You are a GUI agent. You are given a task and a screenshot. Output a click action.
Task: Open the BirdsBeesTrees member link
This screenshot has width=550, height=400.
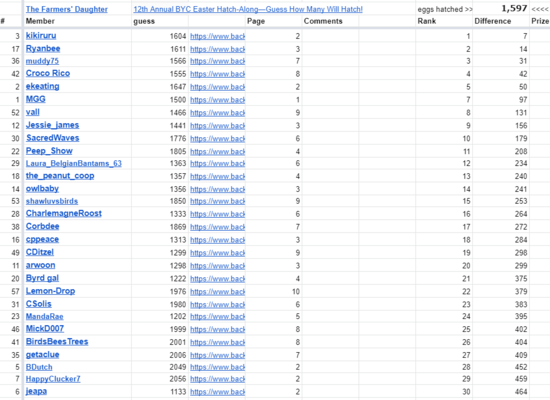point(57,341)
